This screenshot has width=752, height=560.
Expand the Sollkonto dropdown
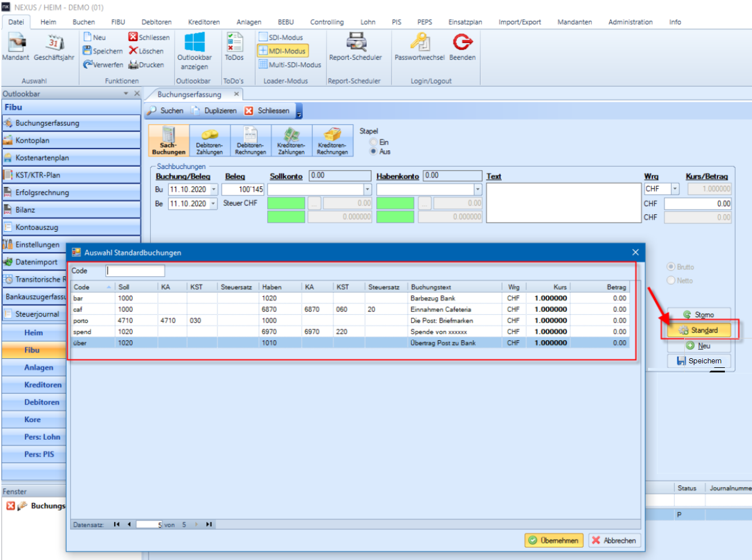[367, 189]
